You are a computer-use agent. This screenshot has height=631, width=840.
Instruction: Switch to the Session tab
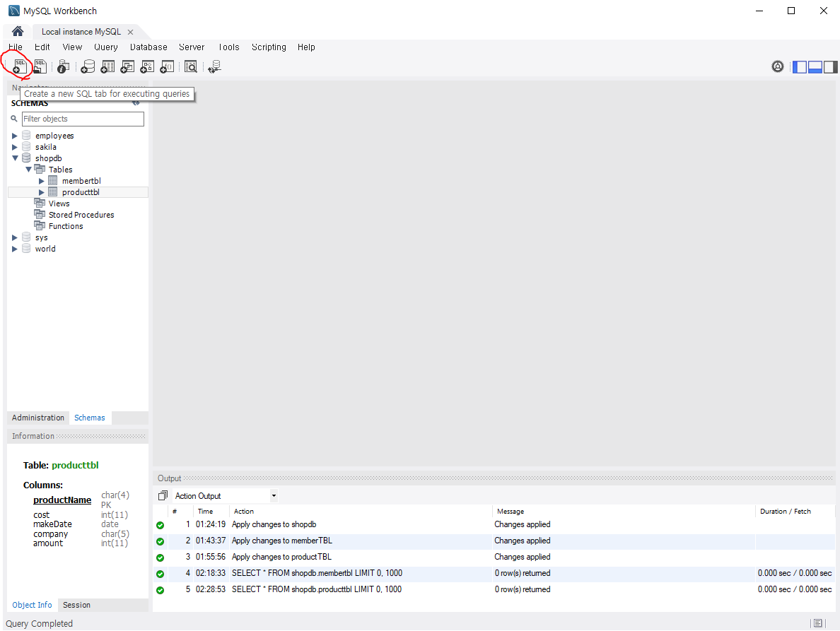pyautogui.click(x=76, y=605)
